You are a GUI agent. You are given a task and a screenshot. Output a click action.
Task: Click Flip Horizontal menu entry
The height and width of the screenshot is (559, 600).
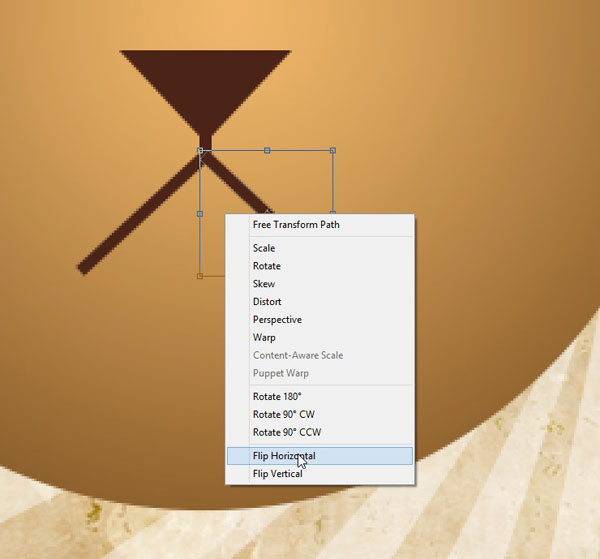320,456
